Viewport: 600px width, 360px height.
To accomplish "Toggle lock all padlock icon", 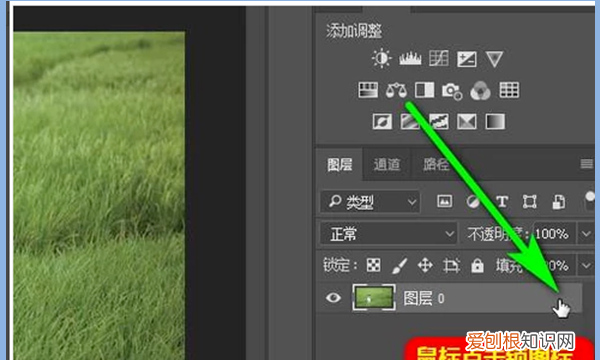I will (477, 265).
